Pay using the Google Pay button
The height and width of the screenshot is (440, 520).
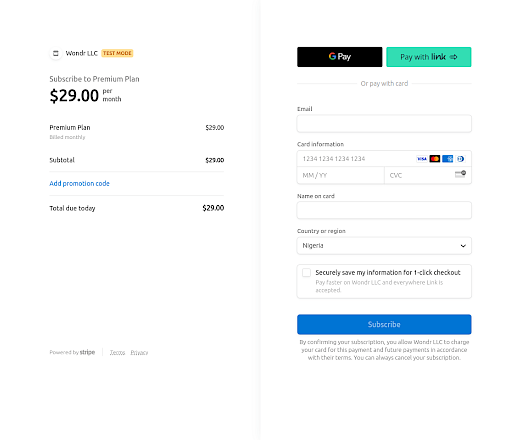point(340,57)
